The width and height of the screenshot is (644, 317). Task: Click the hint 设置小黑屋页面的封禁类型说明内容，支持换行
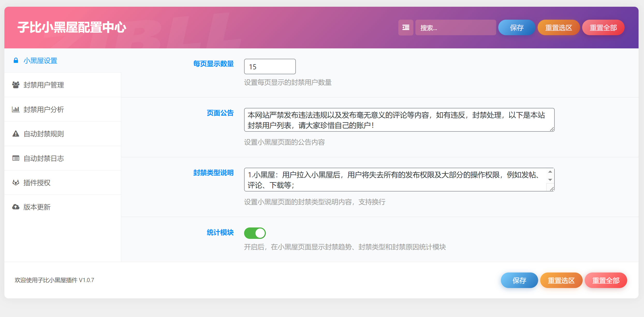[x=315, y=202]
